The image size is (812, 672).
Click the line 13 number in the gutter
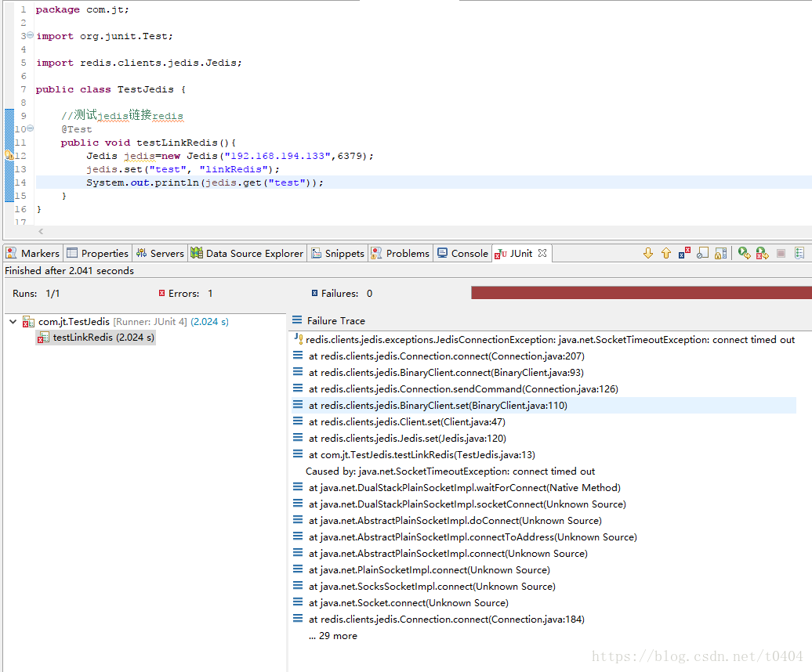(x=20, y=169)
